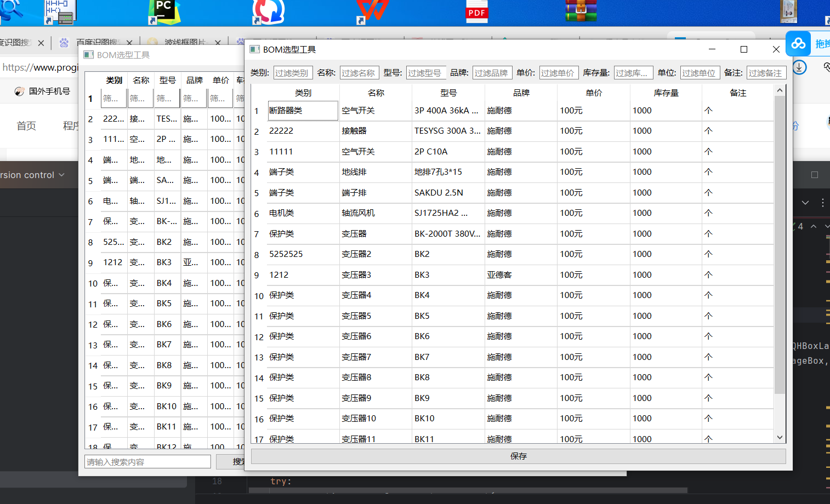Select the BK-2000T 380V model cell

tap(448, 234)
